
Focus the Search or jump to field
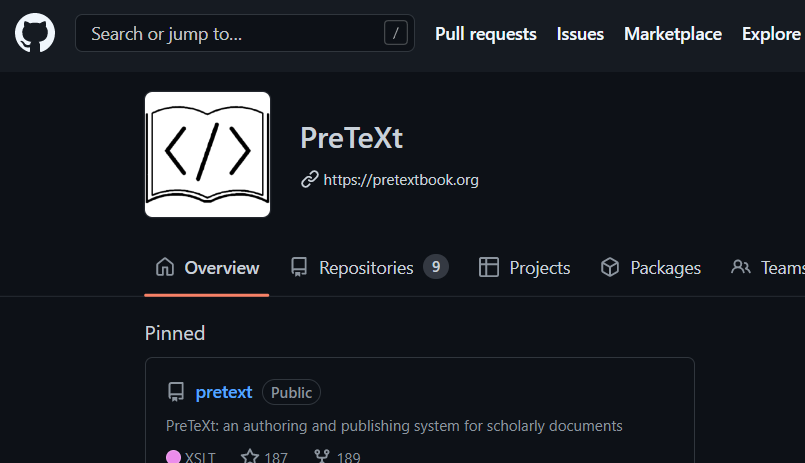pyautogui.click(x=244, y=33)
